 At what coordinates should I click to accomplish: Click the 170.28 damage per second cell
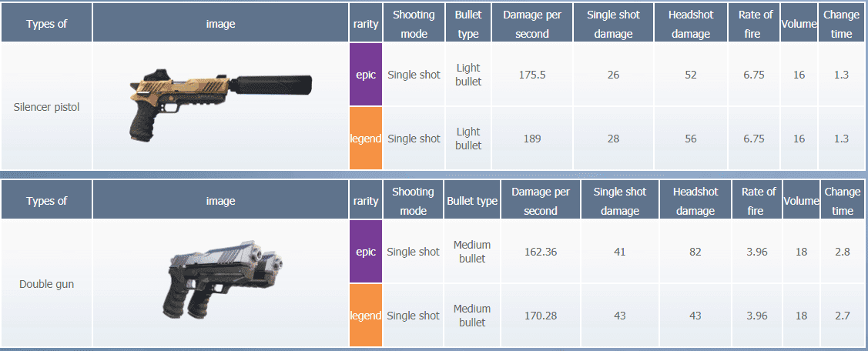click(540, 316)
